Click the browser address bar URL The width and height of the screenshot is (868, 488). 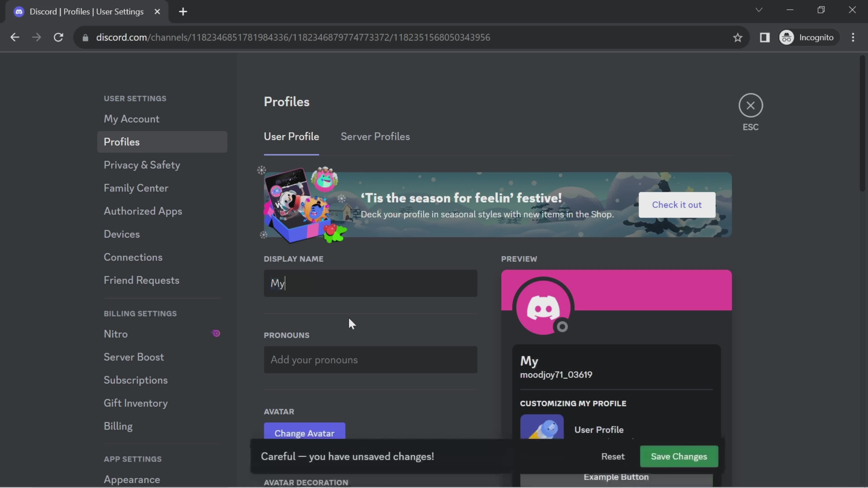pos(293,37)
